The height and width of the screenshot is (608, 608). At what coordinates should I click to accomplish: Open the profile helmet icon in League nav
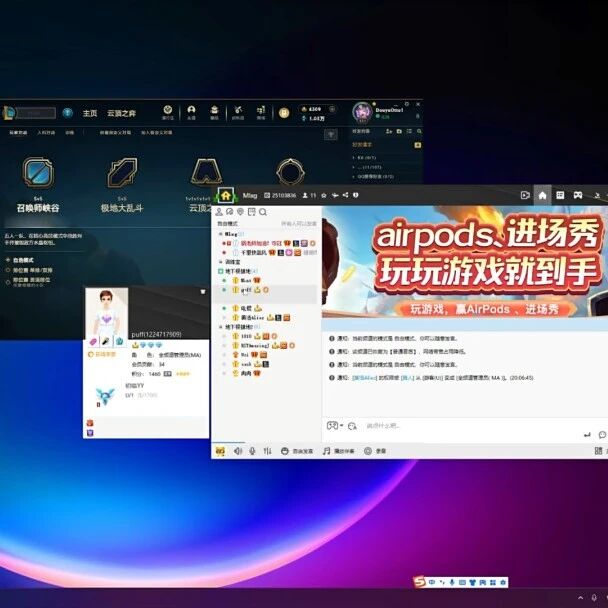pos(191,112)
